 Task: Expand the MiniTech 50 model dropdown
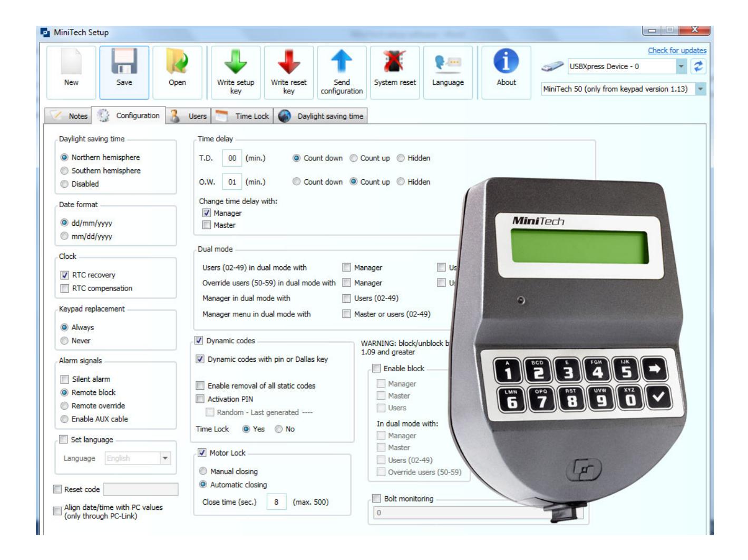[x=701, y=89]
